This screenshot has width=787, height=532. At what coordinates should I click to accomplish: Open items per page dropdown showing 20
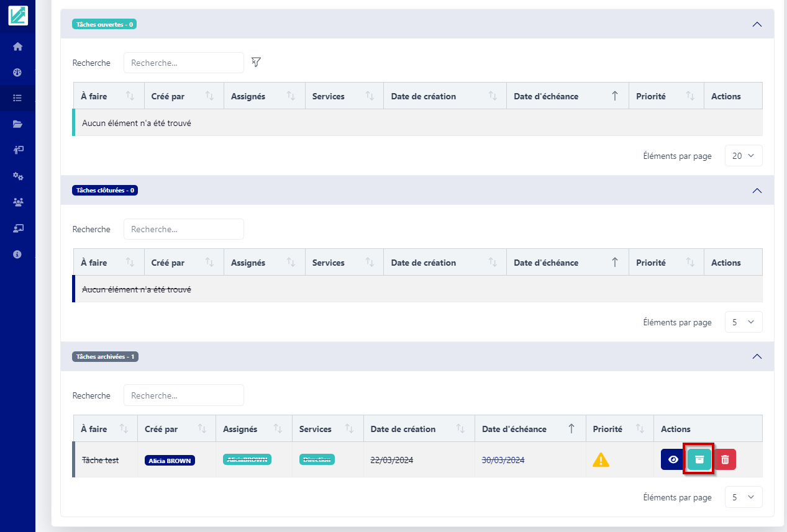click(743, 156)
